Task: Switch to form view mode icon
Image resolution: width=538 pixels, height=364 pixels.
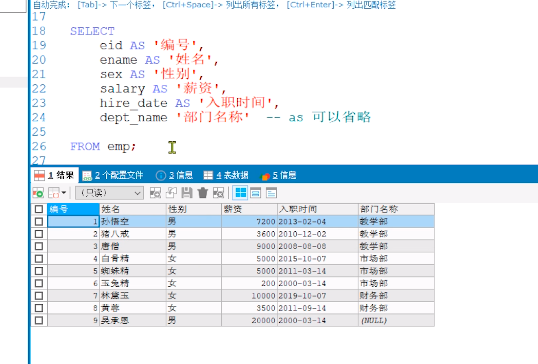Action: coord(256,193)
